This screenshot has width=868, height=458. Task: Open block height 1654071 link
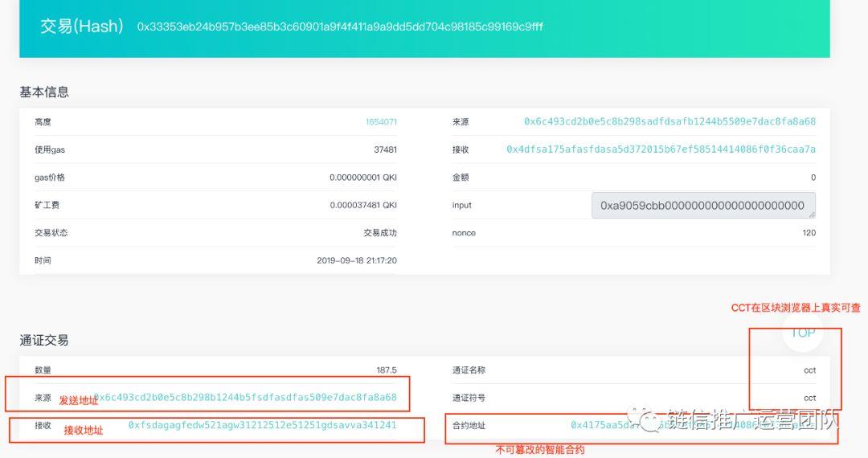pos(381,122)
